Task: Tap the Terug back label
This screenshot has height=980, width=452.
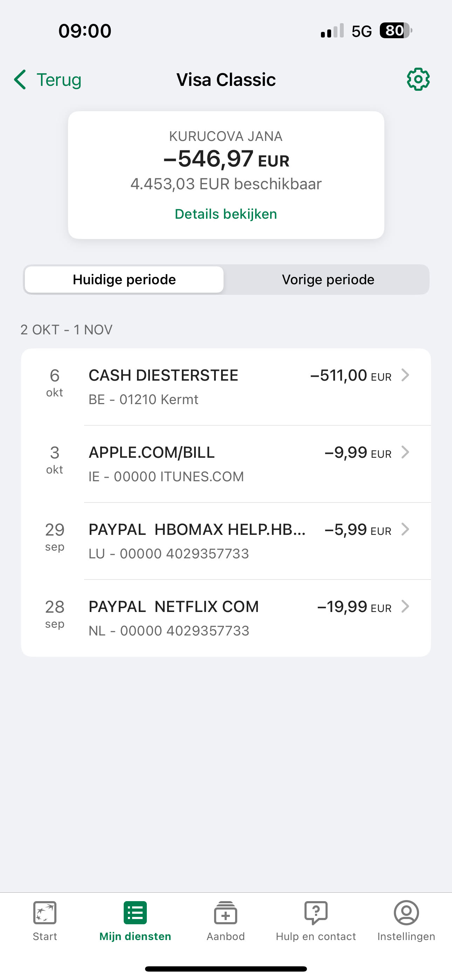Action: click(x=59, y=80)
